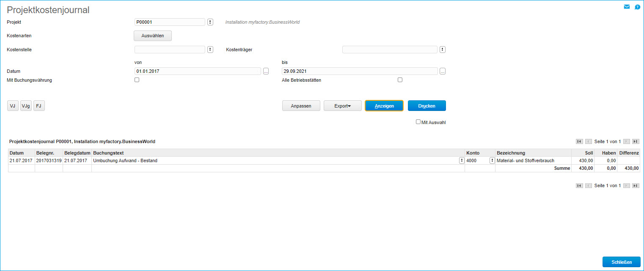Go to last page in top pager

636,141
